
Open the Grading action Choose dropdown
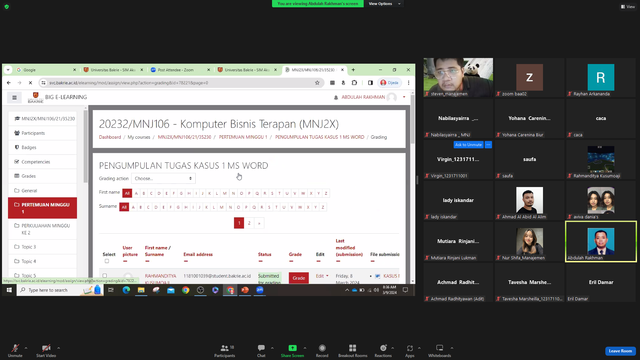pyautogui.click(x=163, y=178)
